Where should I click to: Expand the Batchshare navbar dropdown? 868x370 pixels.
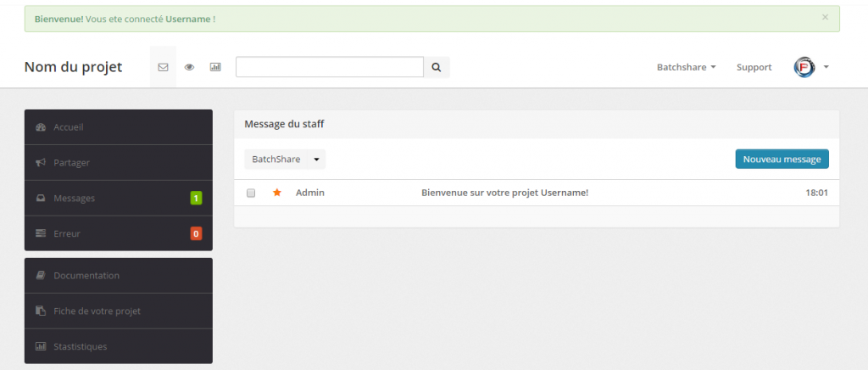(687, 67)
